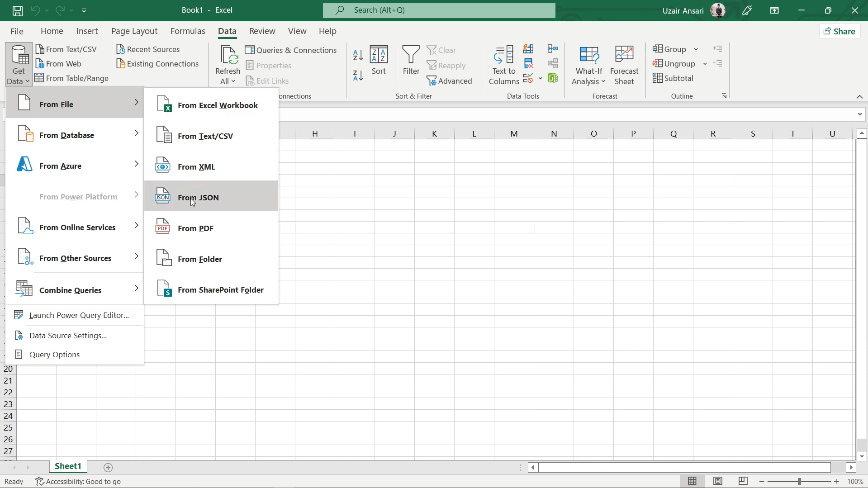Image resolution: width=868 pixels, height=488 pixels.
Task: Sort ascending with the A to Z icon
Action: [x=358, y=55]
